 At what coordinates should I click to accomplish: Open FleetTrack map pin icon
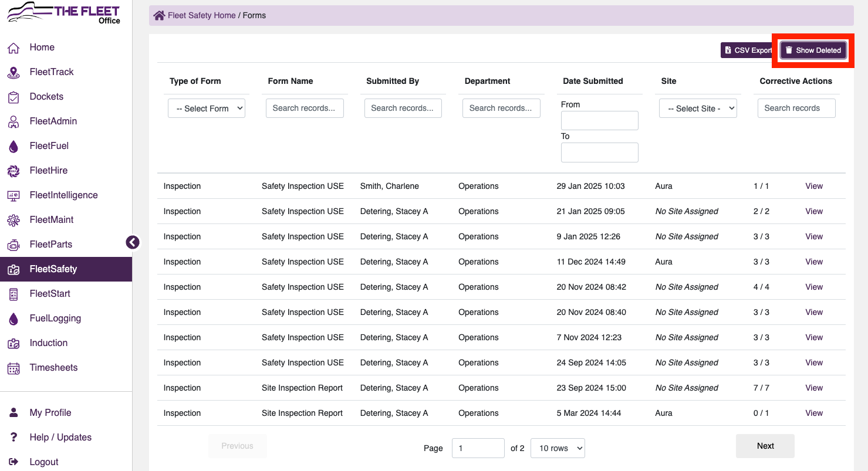(x=13, y=73)
